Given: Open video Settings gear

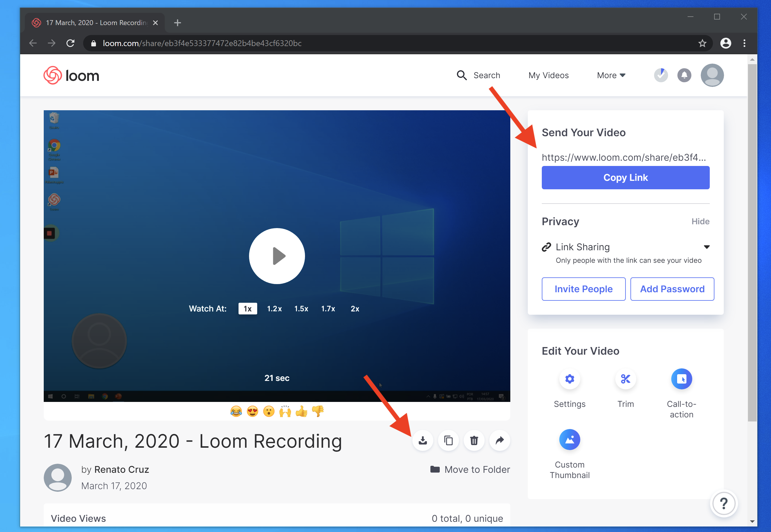Looking at the screenshot, I should (570, 379).
